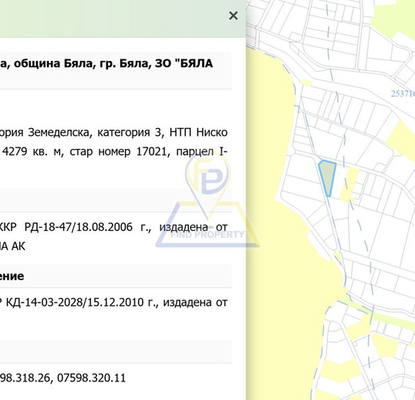Click text 'КД-14-03-2028/15.12.2010 г., издадена от'
This screenshot has width=415, height=400.
pyautogui.click(x=117, y=303)
